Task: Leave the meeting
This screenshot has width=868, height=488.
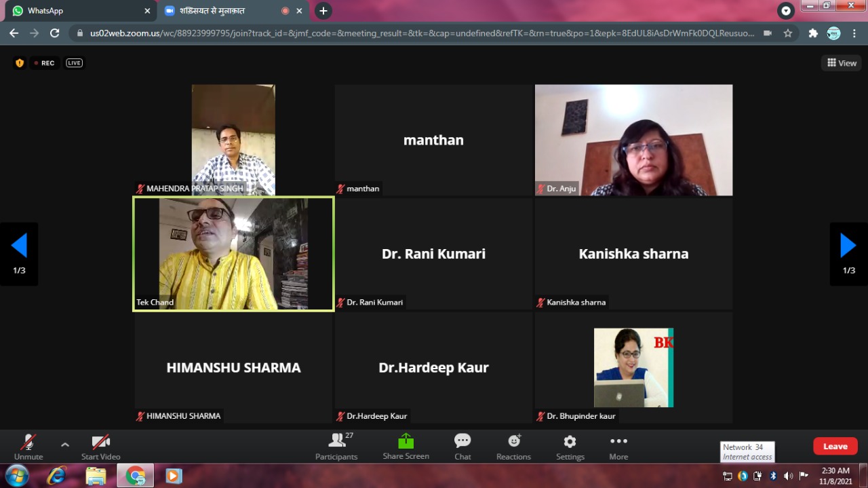Action: pos(835,446)
